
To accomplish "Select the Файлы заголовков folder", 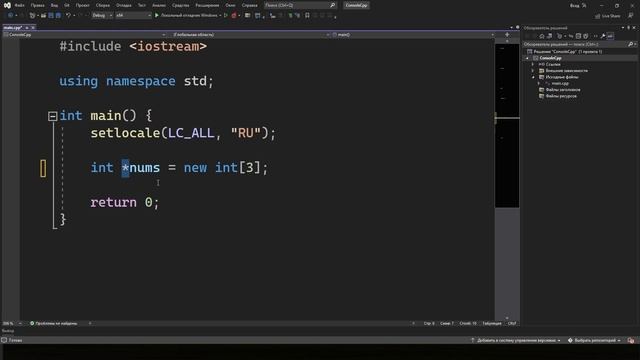I will coord(563,90).
